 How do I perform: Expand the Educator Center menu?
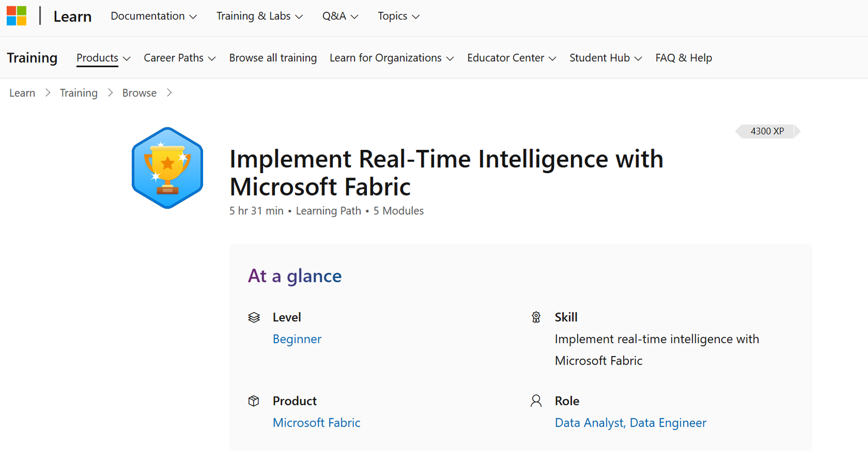click(x=512, y=58)
